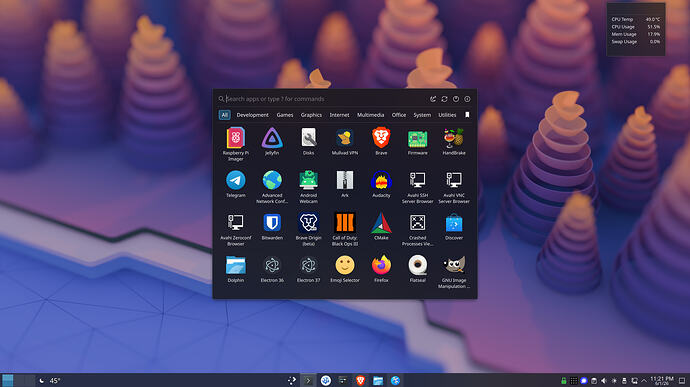Open Emoji Selector

pyautogui.click(x=345, y=269)
